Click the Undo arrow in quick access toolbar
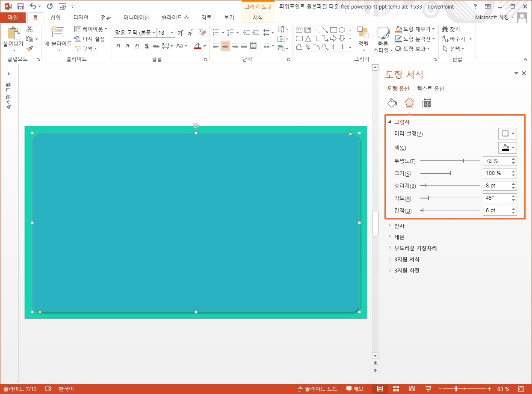The image size is (532, 394). (x=33, y=6)
